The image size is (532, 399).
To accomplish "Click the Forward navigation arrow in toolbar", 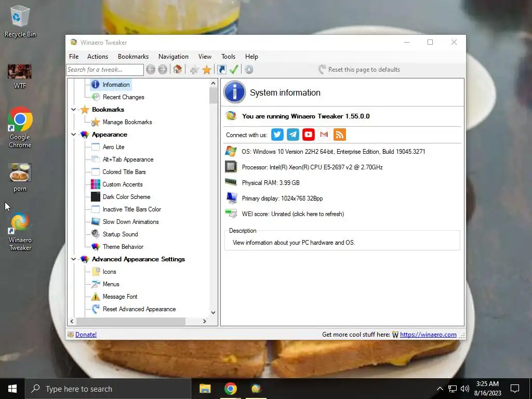I will click(163, 70).
